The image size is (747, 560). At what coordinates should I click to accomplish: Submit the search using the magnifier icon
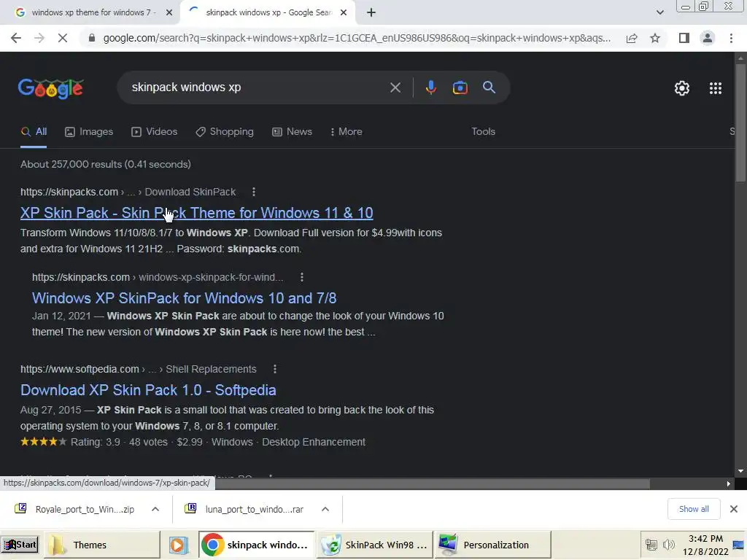489,87
